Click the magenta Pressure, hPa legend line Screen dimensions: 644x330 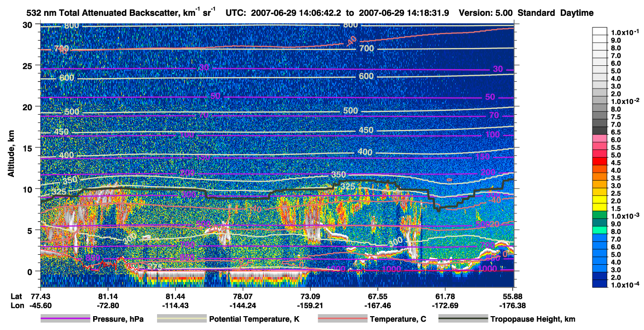click(65, 319)
